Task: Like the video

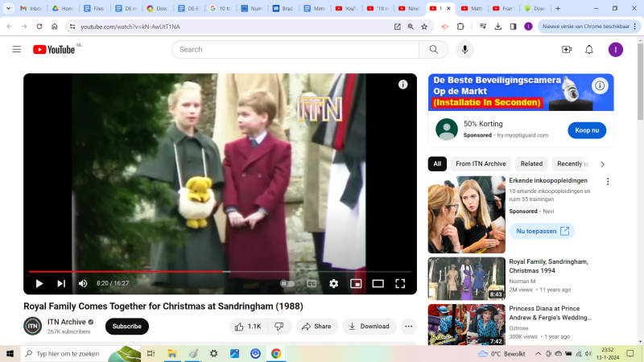Action: 248,327
